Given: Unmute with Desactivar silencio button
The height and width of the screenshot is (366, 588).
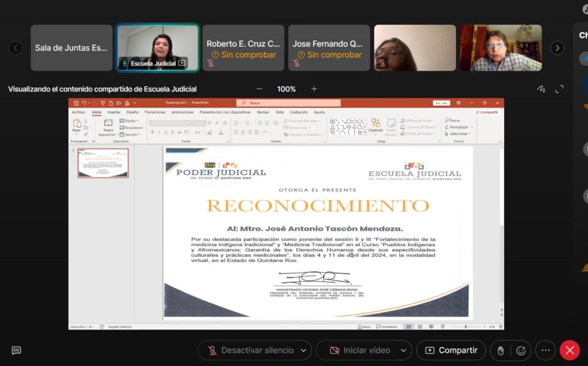Looking at the screenshot, I should tap(250, 350).
